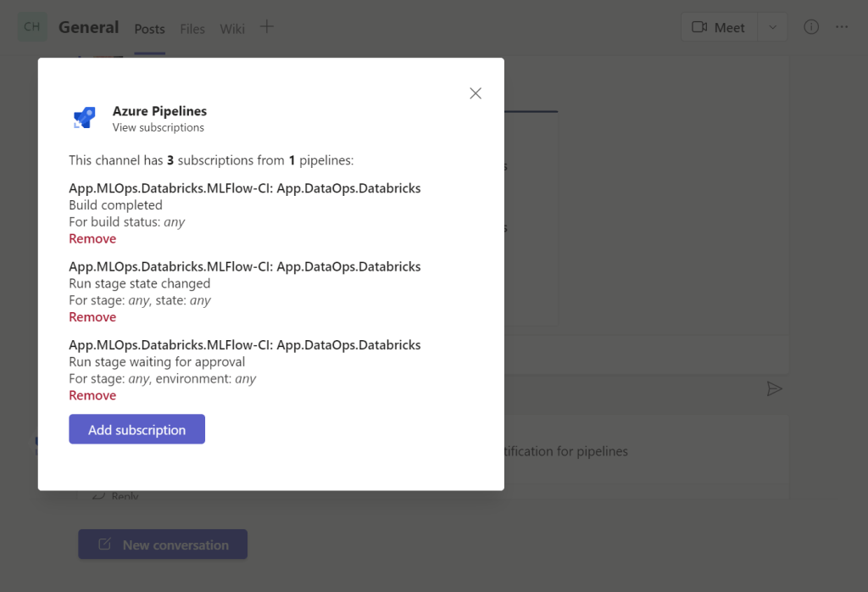Click the Add subscription button

point(136,429)
